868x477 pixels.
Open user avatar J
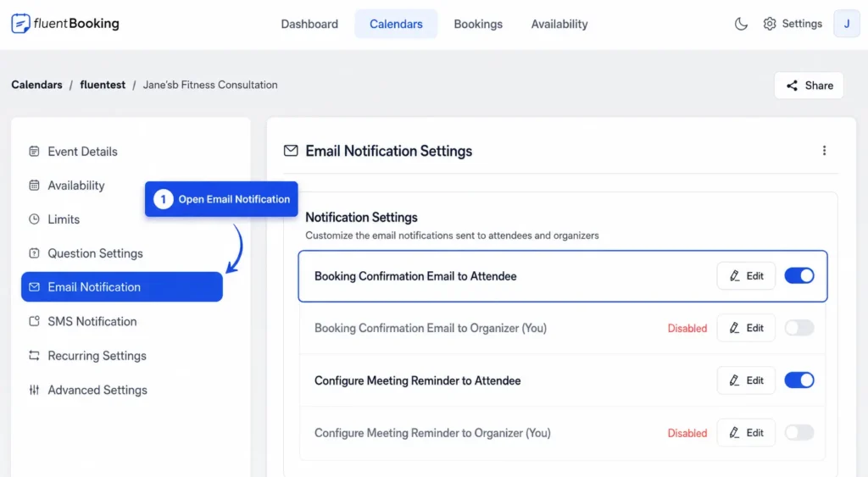click(847, 24)
